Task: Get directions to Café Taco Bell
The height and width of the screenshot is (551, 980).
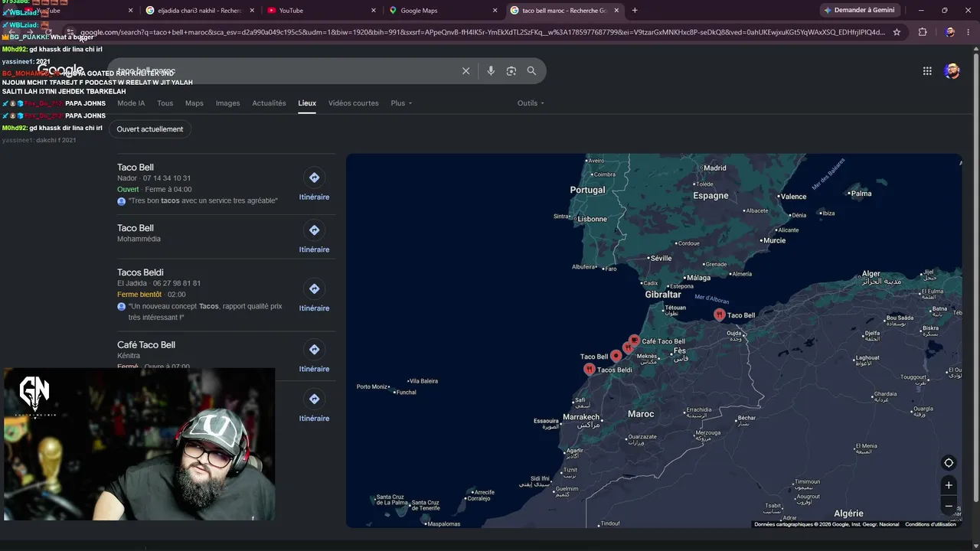Action: tap(314, 357)
